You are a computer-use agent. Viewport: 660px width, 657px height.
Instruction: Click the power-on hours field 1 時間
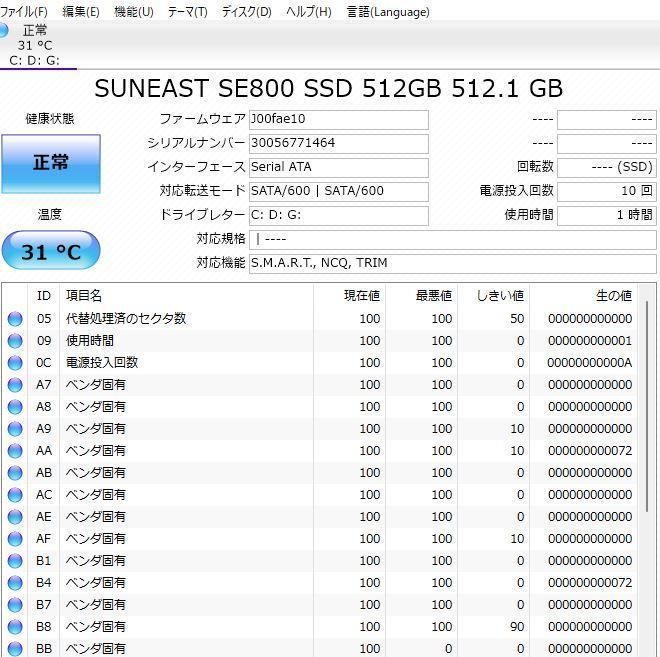click(x=607, y=216)
